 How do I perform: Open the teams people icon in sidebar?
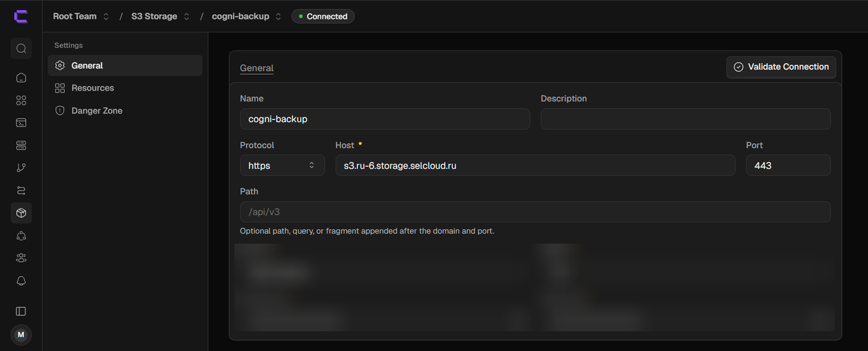click(x=21, y=258)
